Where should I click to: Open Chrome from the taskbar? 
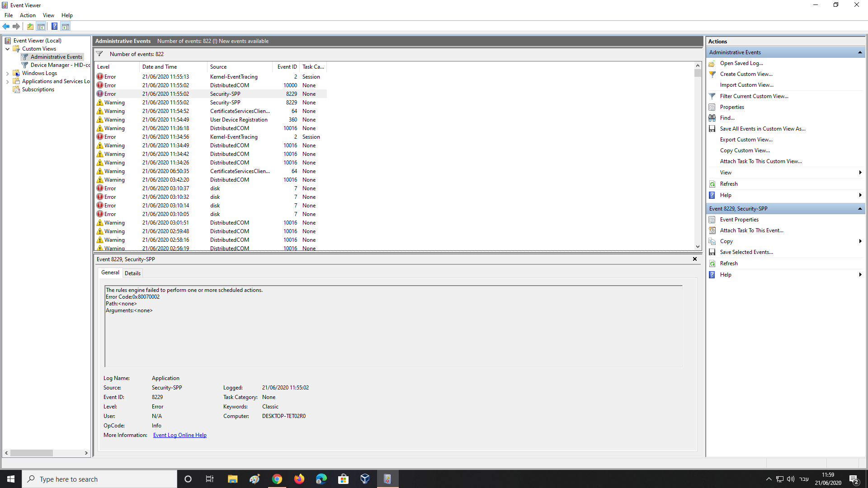click(277, 479)
